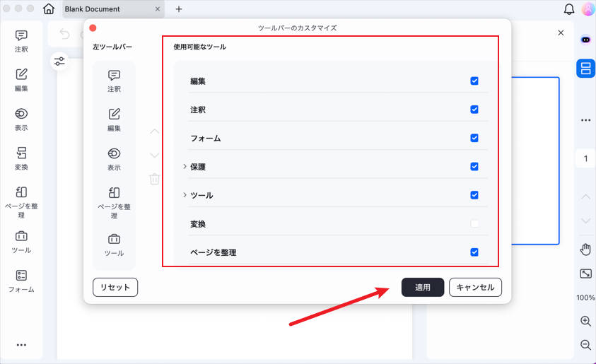Expand the ツール tool group

click(185, 195)
